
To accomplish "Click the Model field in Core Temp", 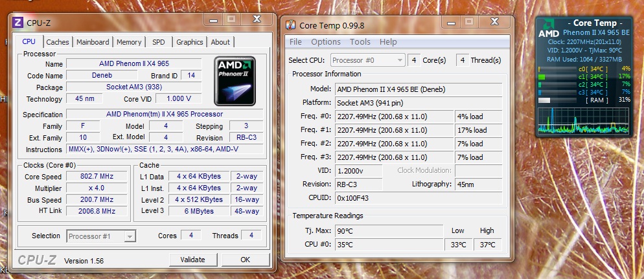I will (419, 89).
